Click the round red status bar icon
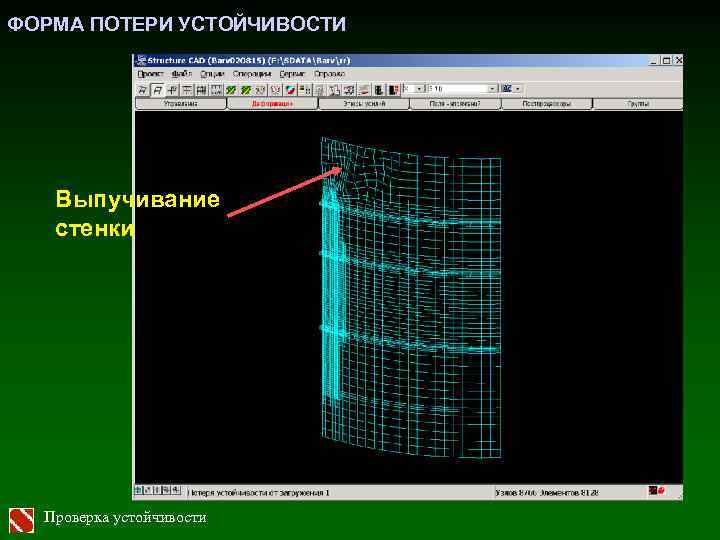The height and width of the screenshot is (540, 720). [x=661, y=491]
